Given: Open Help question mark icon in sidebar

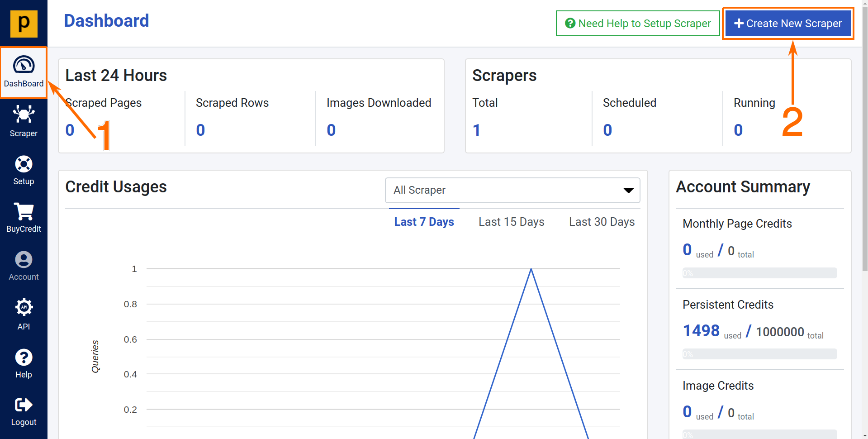Looking at the screenshot, I should 24,358.
